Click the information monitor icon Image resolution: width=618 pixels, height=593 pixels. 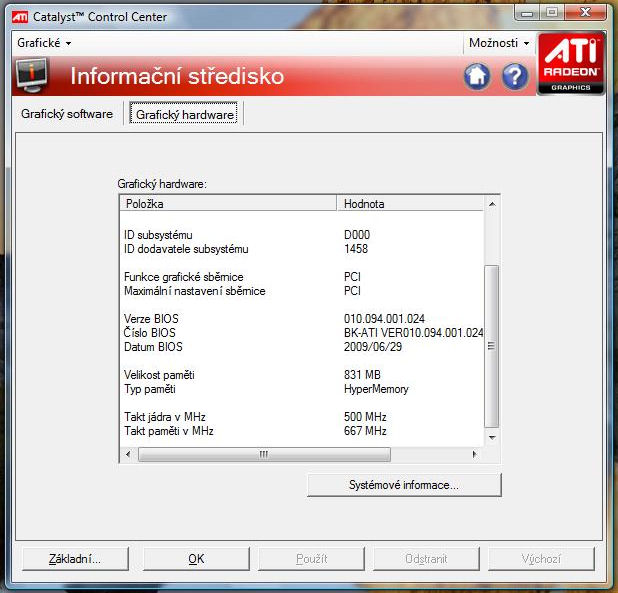coord(31,75)
